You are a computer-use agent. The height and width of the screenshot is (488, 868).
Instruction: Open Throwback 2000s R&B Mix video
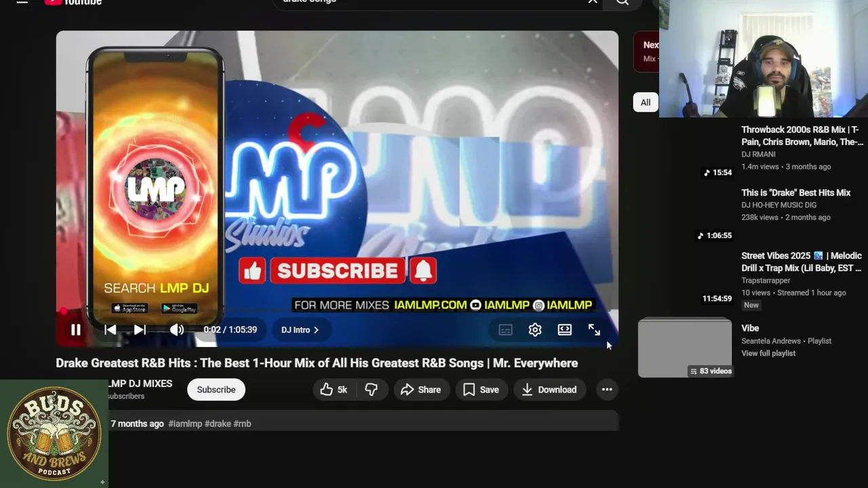coord(802,136)
